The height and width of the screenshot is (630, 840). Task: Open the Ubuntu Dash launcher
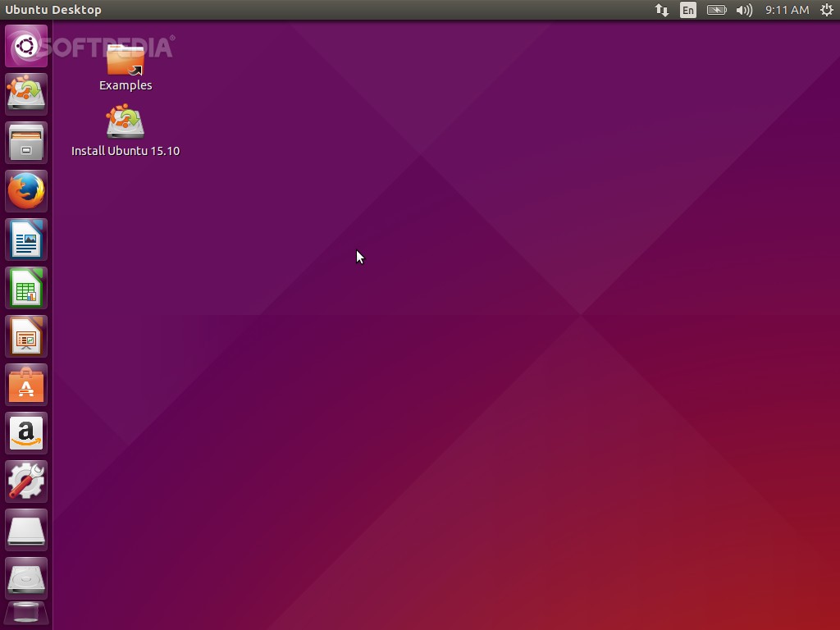pyautogui.click(x=25, y=46)
